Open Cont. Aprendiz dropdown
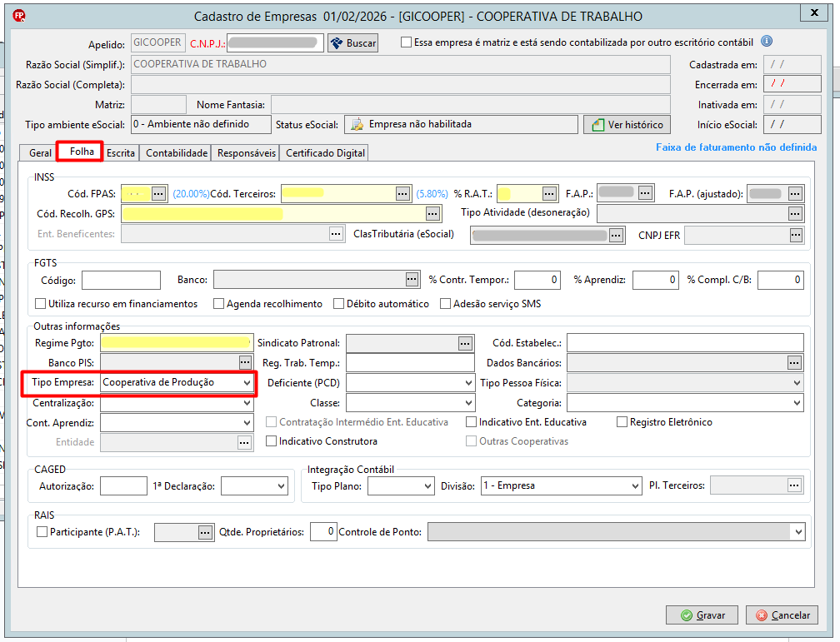 click(247, 422)
